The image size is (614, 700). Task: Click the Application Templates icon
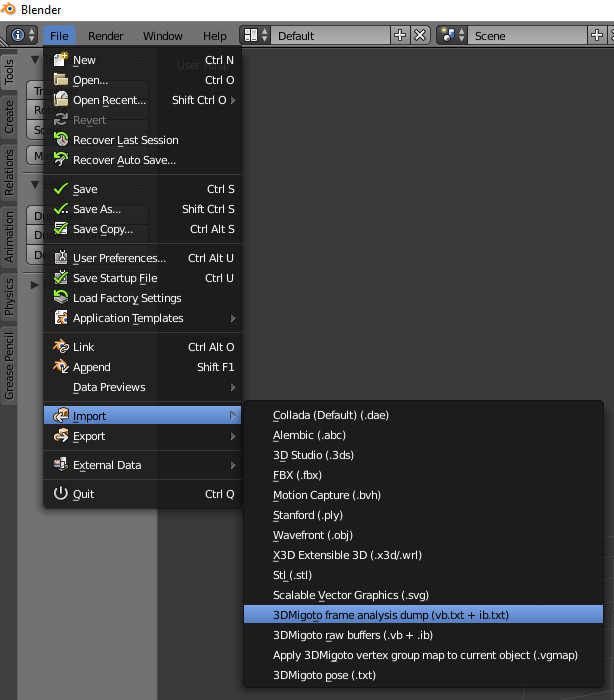[x=61, y=318]
